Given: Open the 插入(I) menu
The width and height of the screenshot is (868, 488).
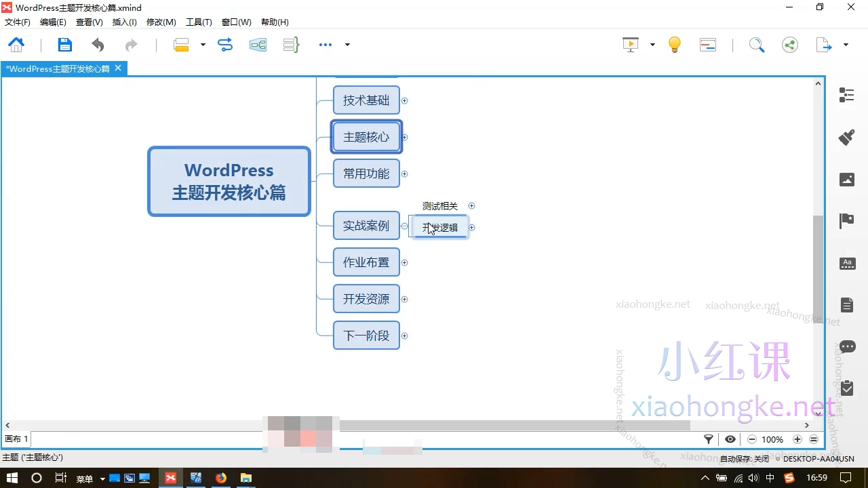Looking at the screenshot, I should tap(124, 22).
